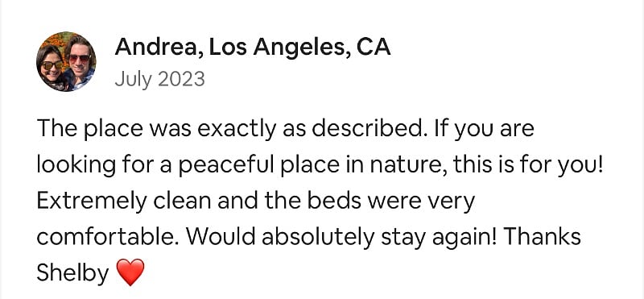Click the year "2023" under the name

pos(180,78)
